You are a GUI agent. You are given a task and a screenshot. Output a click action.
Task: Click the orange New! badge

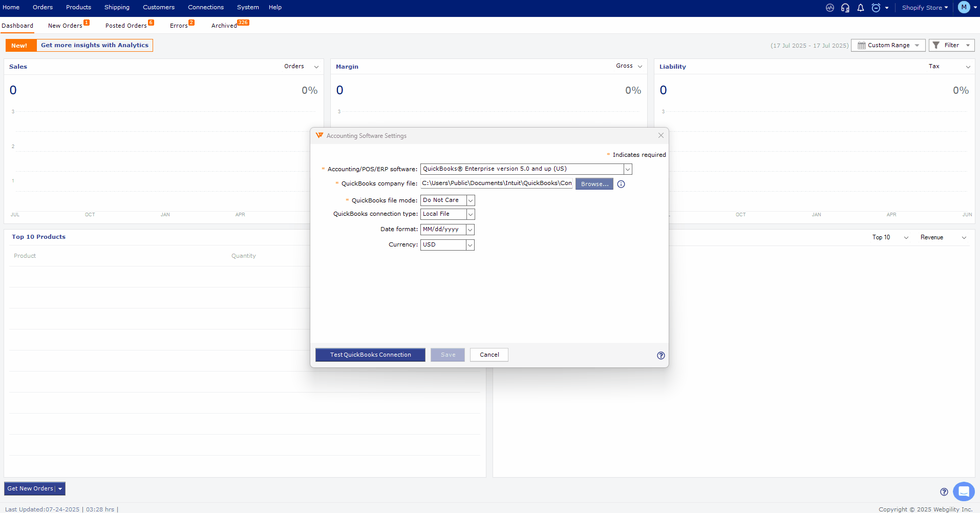(21, 46)
